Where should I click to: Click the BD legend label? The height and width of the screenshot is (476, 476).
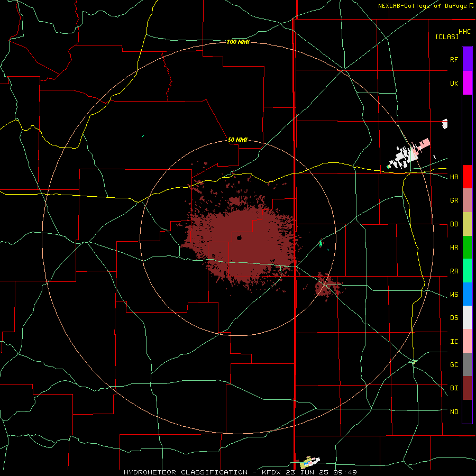click(454, 224)
